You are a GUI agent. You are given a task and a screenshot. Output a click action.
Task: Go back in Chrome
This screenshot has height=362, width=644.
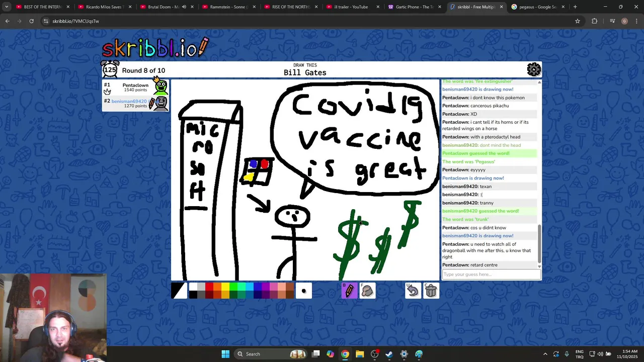(7, 21)
